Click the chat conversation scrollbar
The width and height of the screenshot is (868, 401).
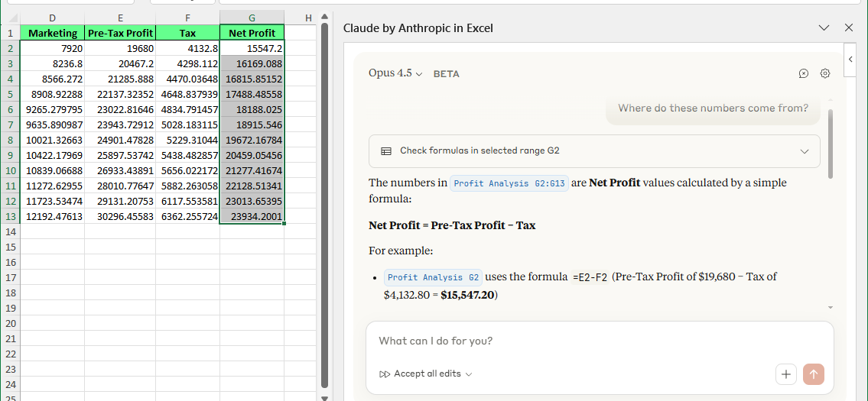tap(830, 145)
